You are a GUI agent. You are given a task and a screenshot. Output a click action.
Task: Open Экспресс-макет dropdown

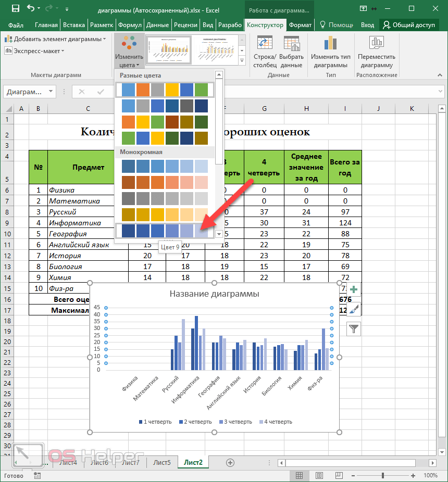[x=34, y=50]
